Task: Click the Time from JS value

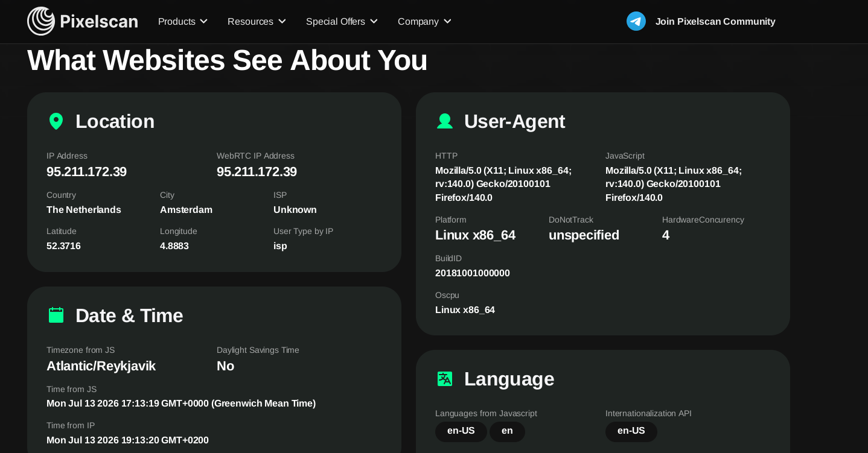Action: point(181,404)
